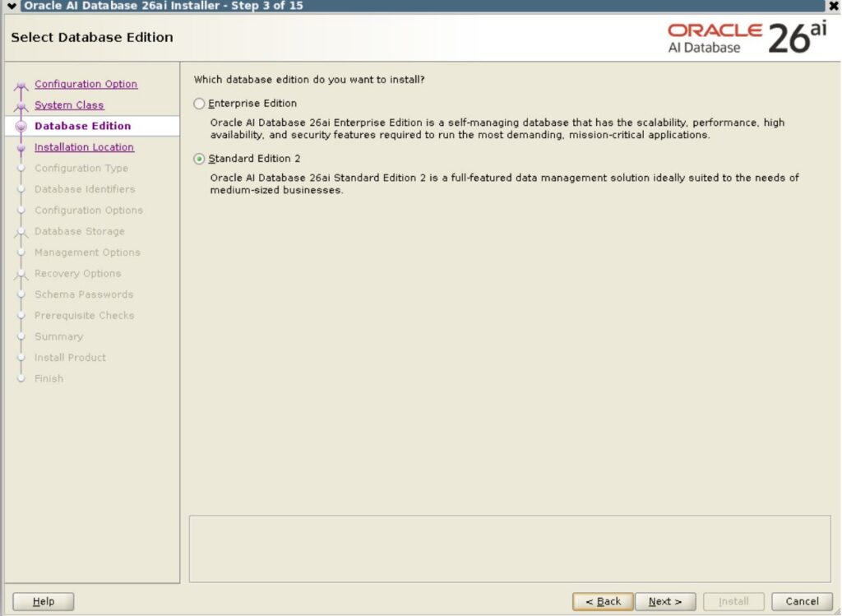Select the Enterprise Edition radio button
842x616 pixels.
(x=199, y=103)
